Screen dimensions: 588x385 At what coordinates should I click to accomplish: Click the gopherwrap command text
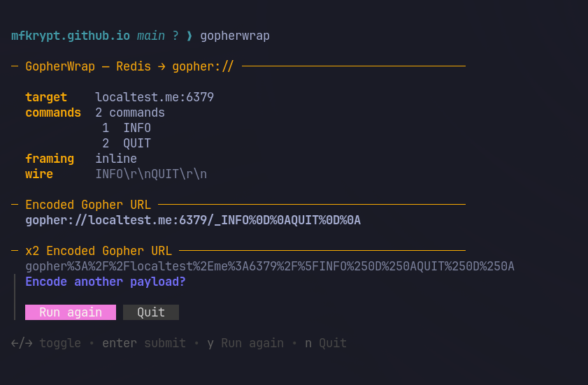(235, 36)
